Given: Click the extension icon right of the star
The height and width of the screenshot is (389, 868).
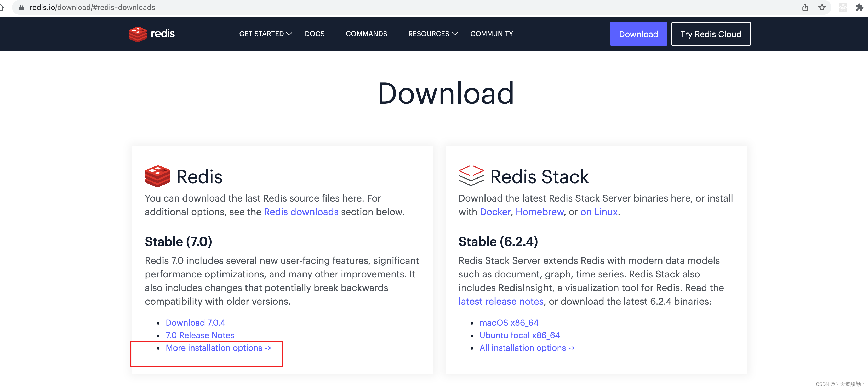Looking at the screenshot, I should coord(843,7).
